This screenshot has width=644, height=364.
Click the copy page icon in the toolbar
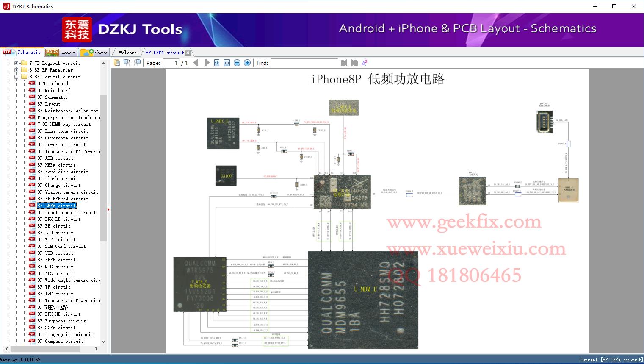tap(117, 63)
